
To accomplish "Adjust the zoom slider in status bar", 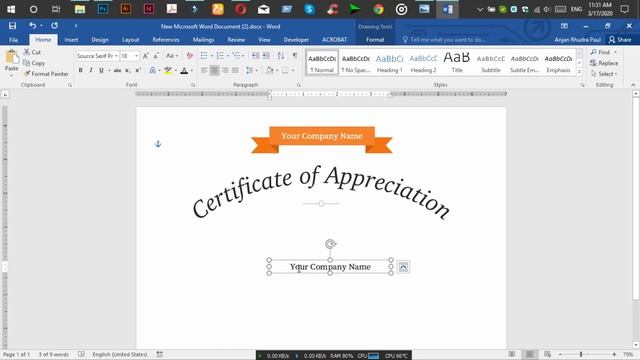I will [581, 354].
